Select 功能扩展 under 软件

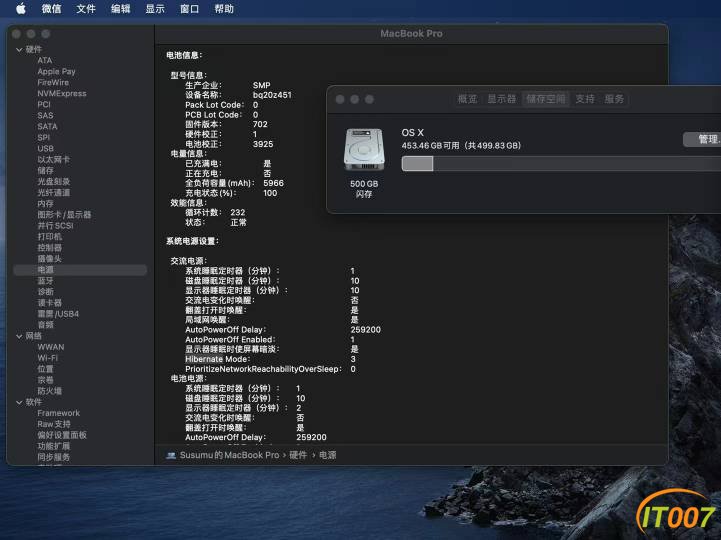coord(53,447)
